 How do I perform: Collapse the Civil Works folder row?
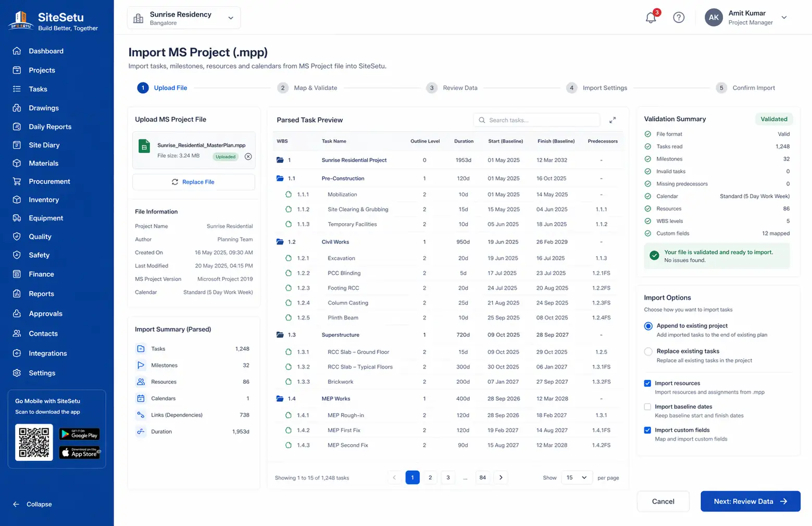[x=280, y=242]
